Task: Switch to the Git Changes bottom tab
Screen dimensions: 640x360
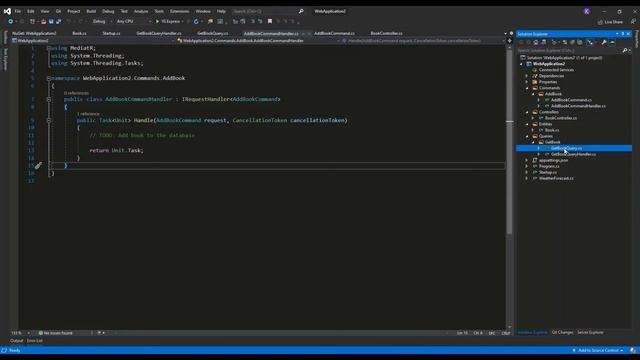Action: pos(562,332)
